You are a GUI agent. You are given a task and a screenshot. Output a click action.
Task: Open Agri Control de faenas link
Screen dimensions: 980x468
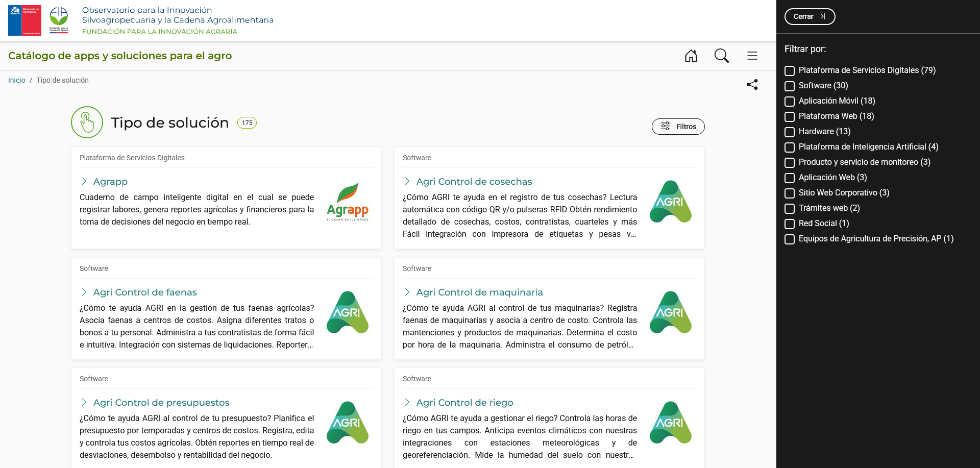pos(145,292)
